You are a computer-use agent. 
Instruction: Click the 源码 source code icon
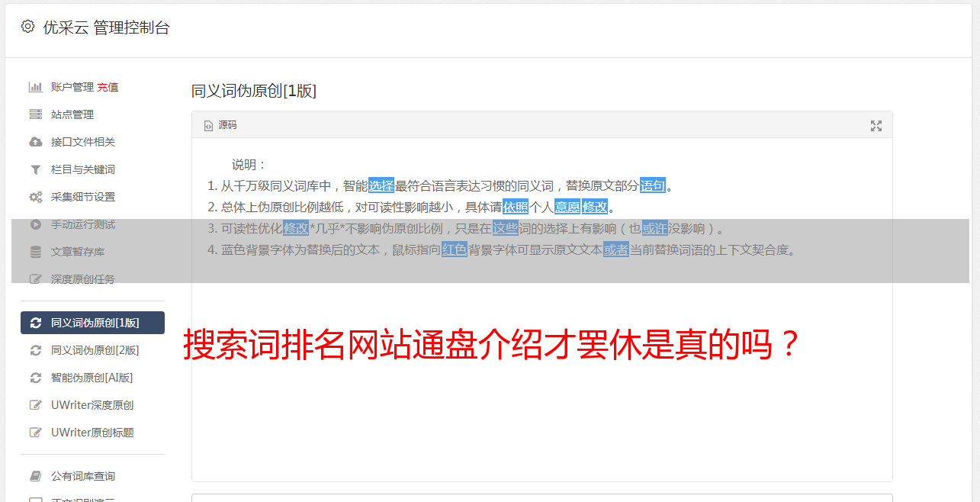208,126
